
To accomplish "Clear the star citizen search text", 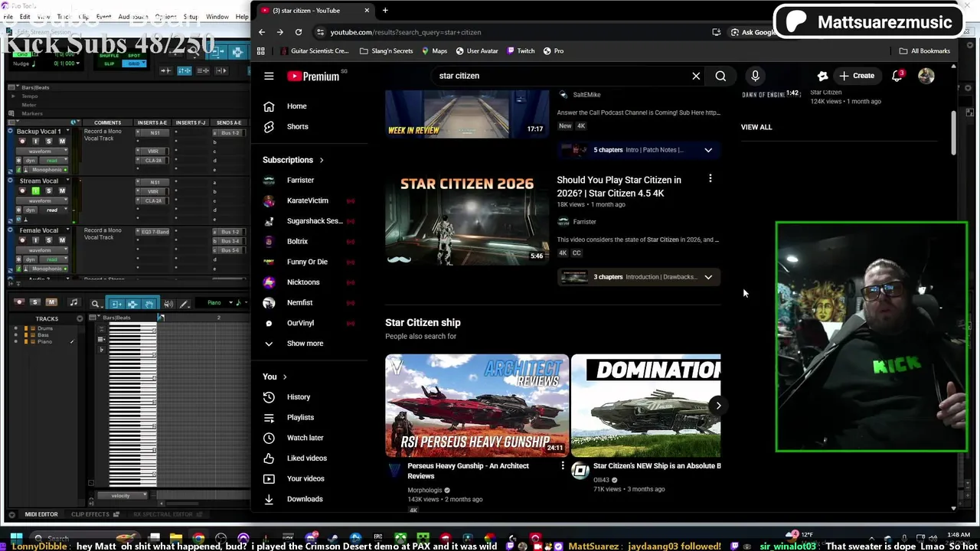I will (x=696, y=76).
